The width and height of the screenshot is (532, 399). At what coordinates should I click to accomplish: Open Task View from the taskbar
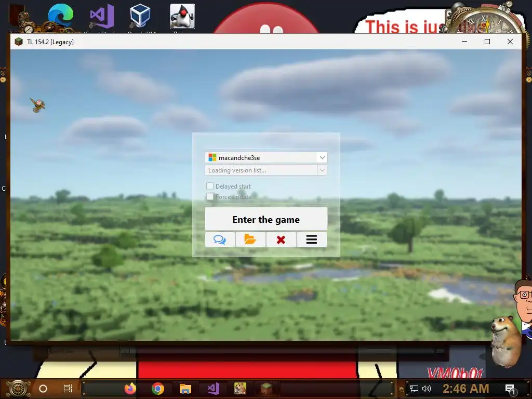pos(68,389)
